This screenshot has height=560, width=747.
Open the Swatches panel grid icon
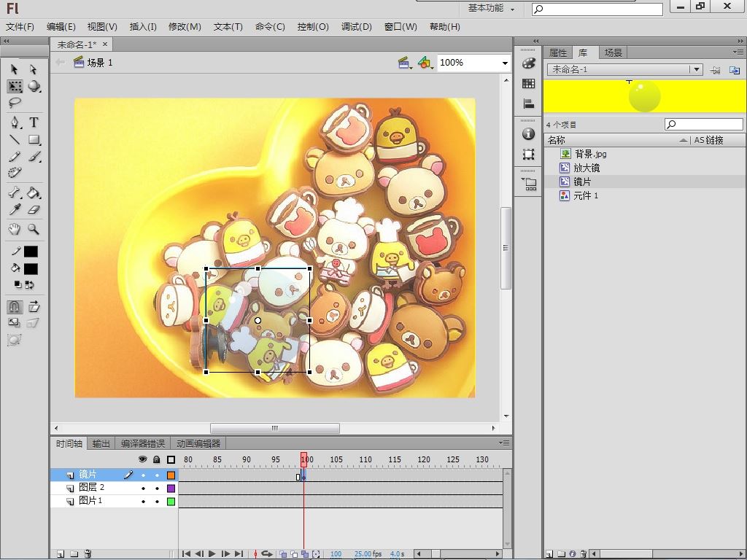tap(528, 83)
